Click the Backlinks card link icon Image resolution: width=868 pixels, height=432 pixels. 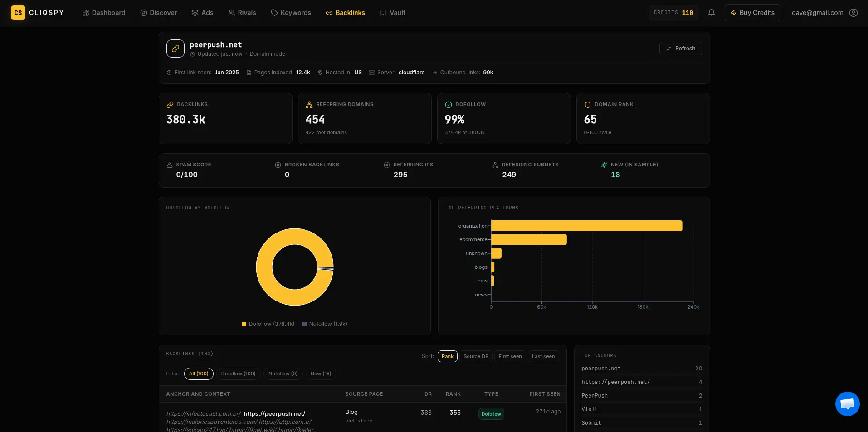click(x=170, y=105)
